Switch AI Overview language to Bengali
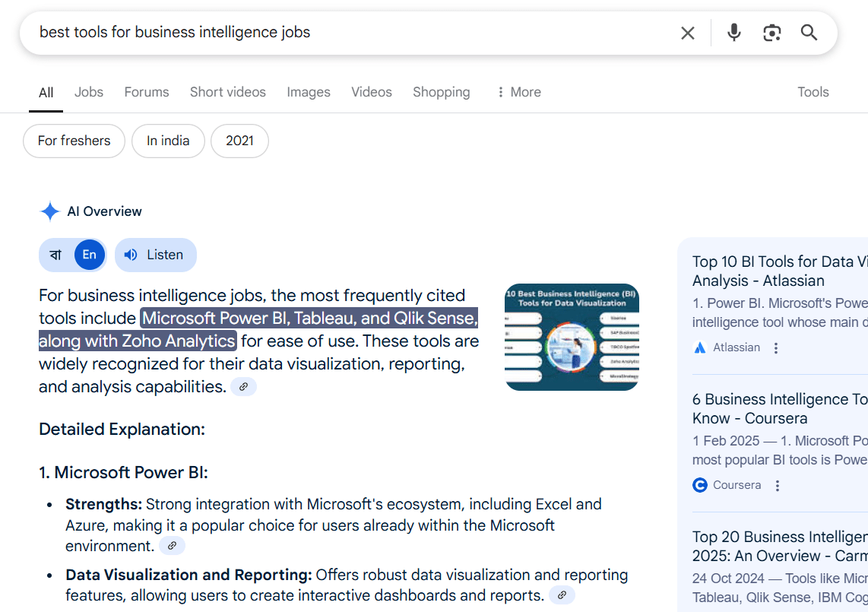This screenshot has width=868, height=612. pyautogui.click(x=56, y=255)
